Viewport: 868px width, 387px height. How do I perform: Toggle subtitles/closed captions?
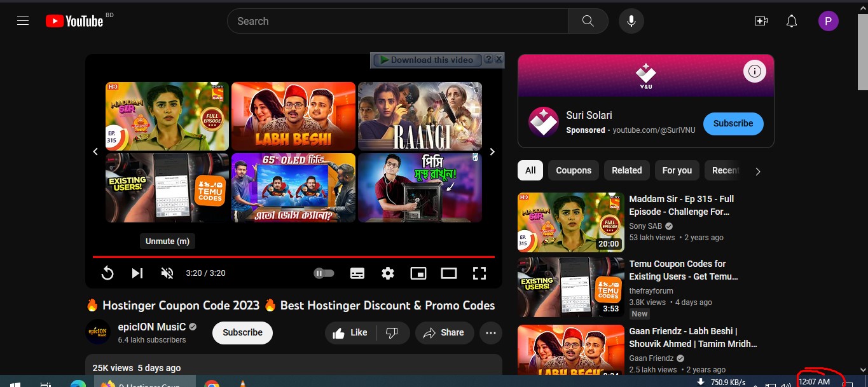357,273
